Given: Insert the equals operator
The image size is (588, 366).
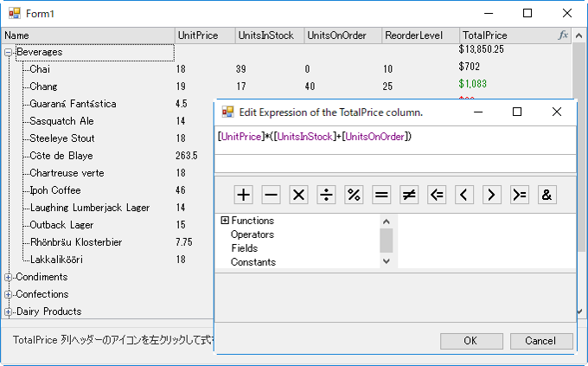Looking at the screenshot, I should [381, 195].
